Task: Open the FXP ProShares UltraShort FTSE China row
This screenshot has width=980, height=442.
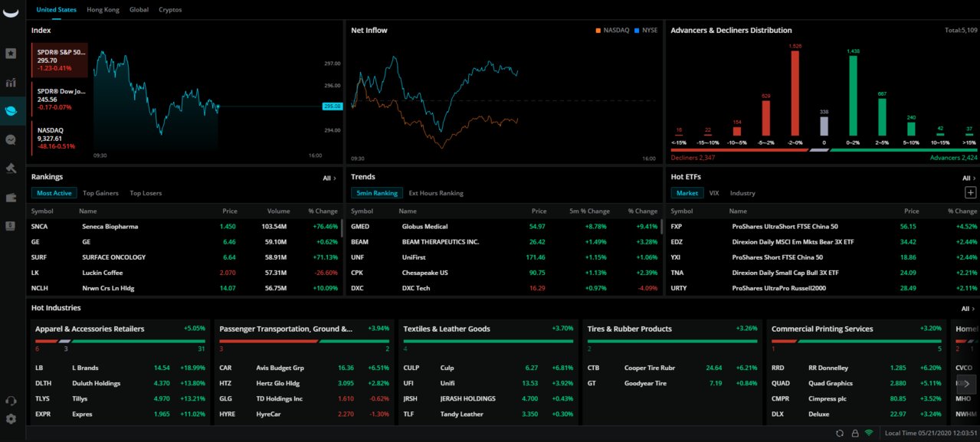Action: click(824, 227)
